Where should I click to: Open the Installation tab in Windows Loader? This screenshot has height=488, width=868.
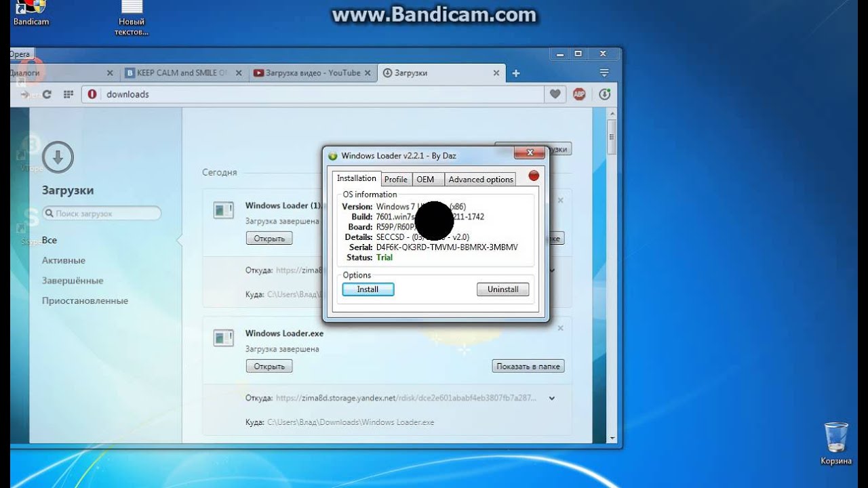[357, 178]
